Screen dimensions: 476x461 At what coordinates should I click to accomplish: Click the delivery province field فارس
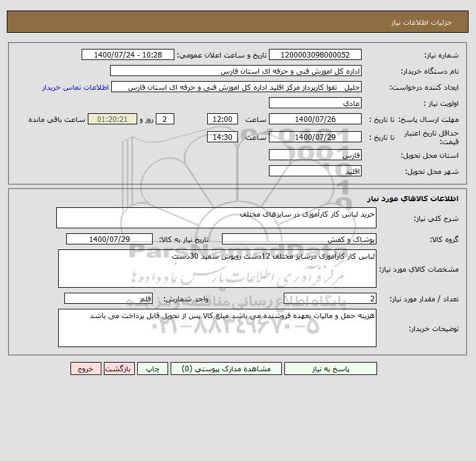[x=315, y=155]
